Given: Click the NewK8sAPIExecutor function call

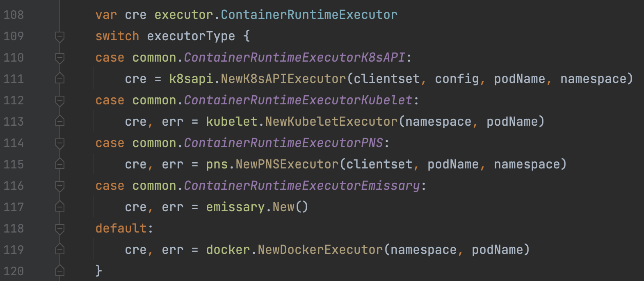Looking at the screenshot, I should click(x=283, y=79).
